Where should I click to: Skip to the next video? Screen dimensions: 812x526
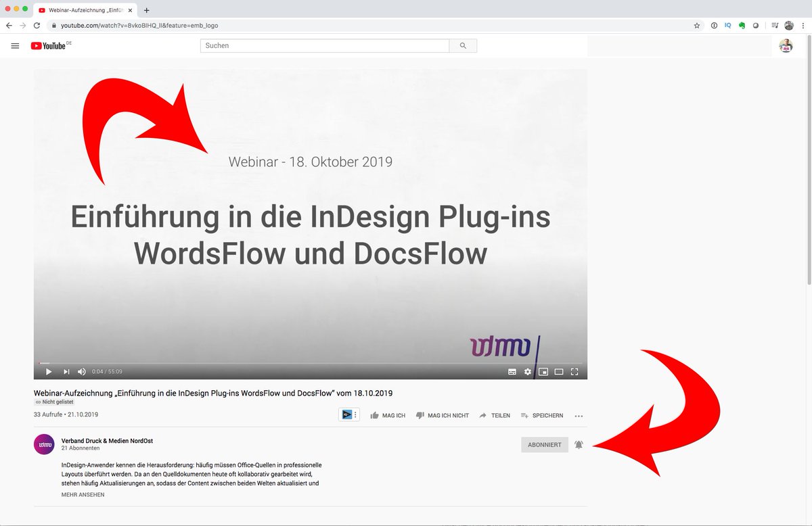click(x=66, y=371)
